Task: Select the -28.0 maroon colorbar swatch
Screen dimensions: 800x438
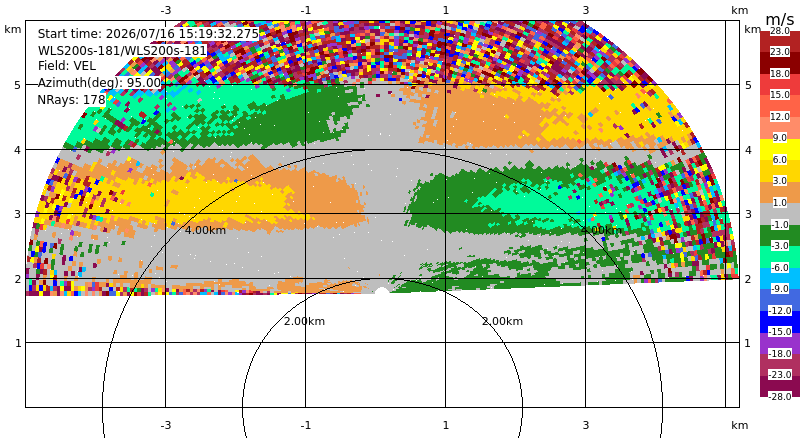Action: pos(780,386)
